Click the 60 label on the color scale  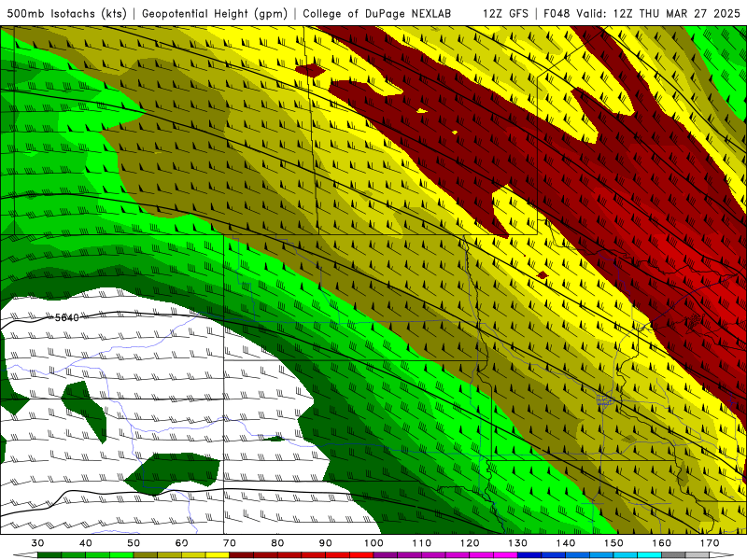[181, 543]
